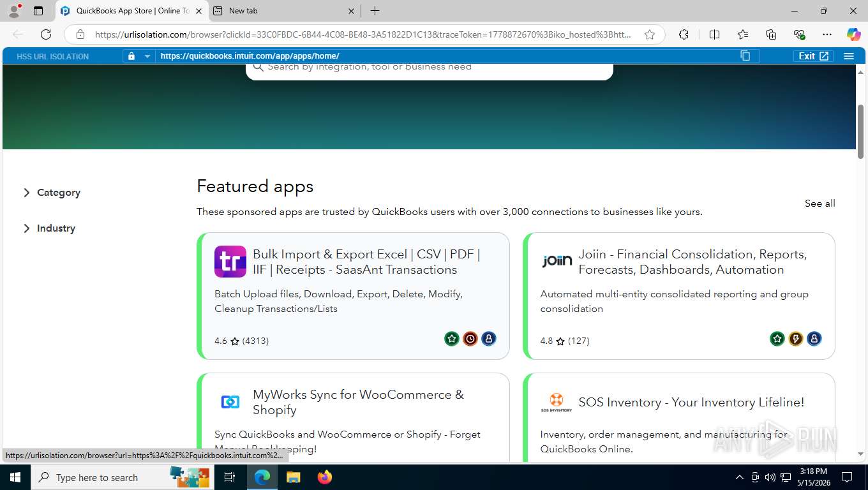This screenshot has height=490, width=868.
Task: Copy the isolated URL with copy icon
Action: coord(745,56)
